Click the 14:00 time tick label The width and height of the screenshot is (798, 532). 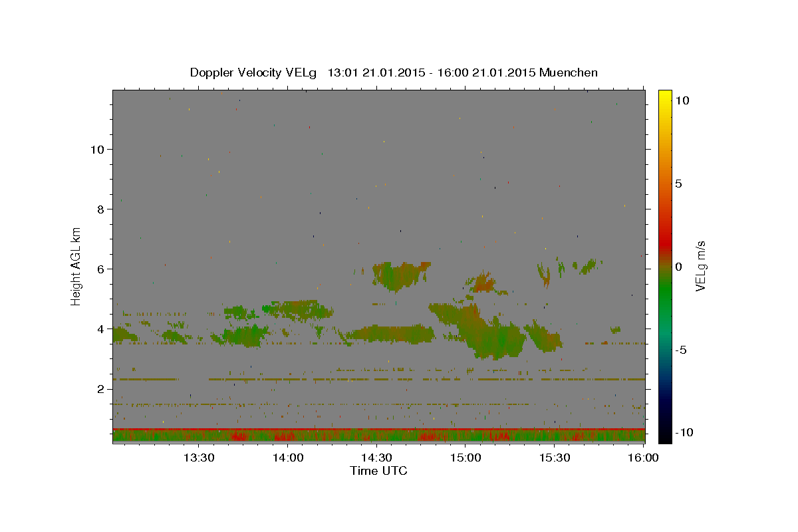click(288, 458)
